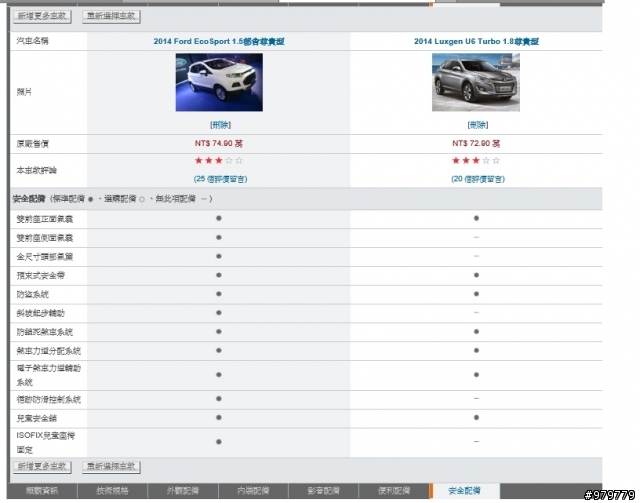Click the 安全配備 section heading
The height and width of the screenshot is (503, 640).
[x=29, y=199]
